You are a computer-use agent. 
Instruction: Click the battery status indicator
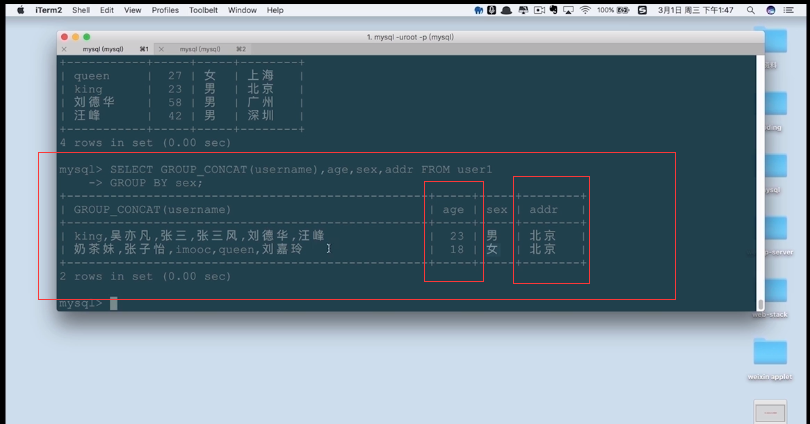pos(614,10)
